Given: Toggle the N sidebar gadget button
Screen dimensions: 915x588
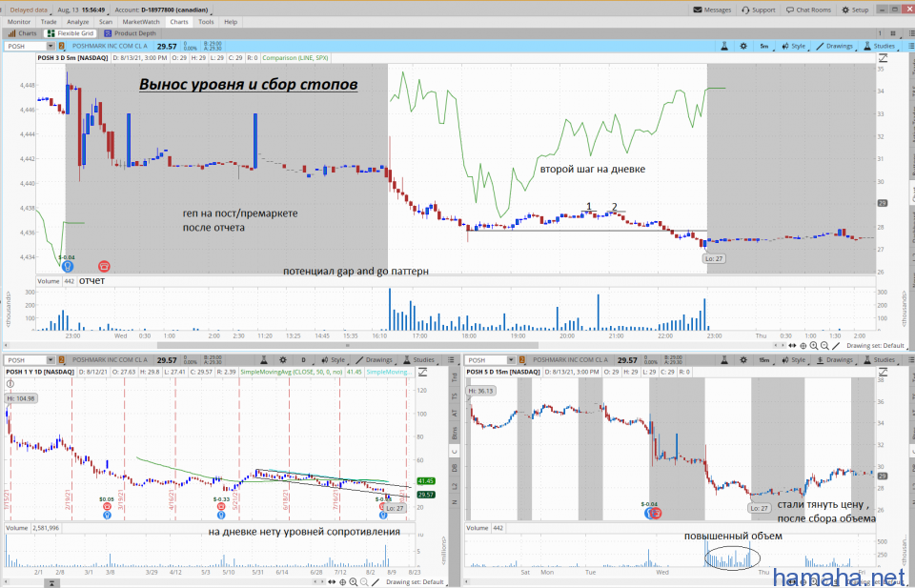Looking at the screenshot, I should click(455, 502).
